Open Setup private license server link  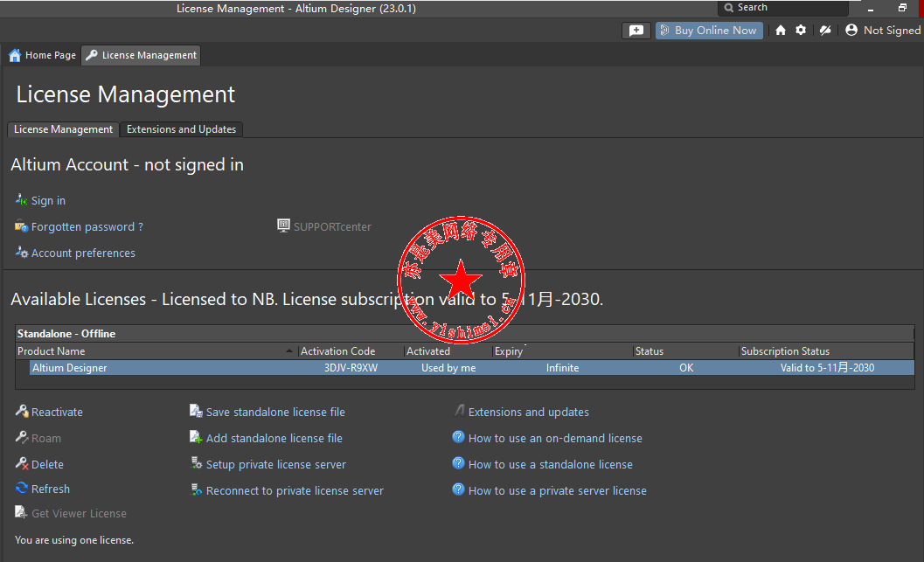[x=275, y=465]
